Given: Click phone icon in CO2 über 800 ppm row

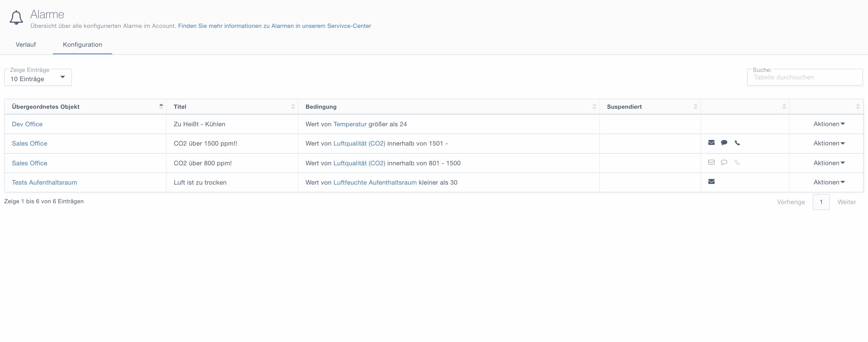Looking at the screenshot, I should tap(737, 162).
